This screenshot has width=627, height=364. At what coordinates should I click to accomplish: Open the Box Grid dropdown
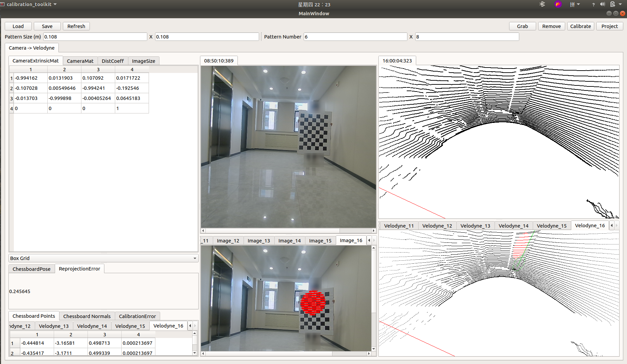coord(103,258)
